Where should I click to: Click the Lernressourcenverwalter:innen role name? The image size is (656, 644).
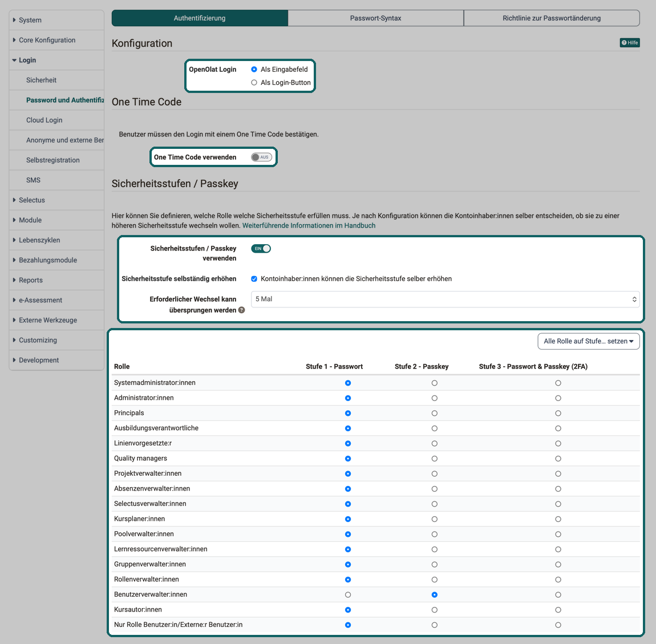160,549
